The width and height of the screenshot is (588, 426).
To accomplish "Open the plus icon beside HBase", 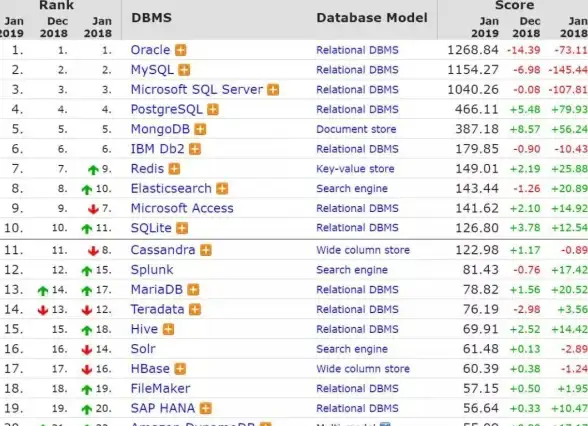I will click(x=180, y=369).
